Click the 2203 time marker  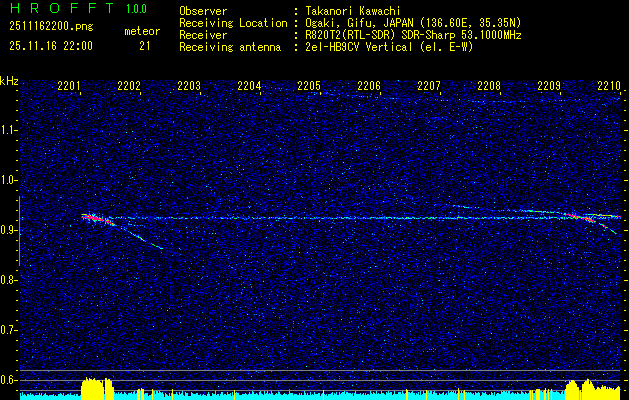tap(189, 85)
